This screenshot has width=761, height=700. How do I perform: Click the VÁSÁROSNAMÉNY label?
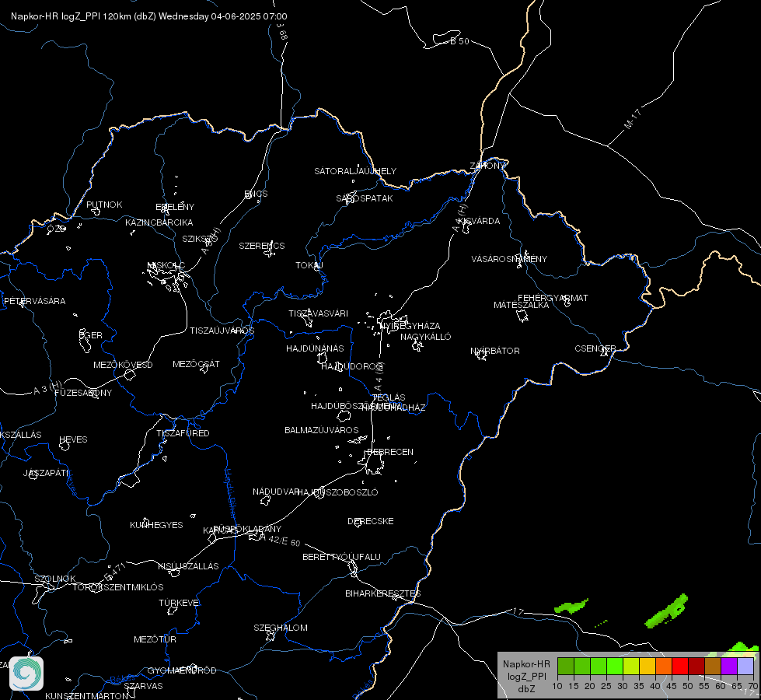pos(509,259)
